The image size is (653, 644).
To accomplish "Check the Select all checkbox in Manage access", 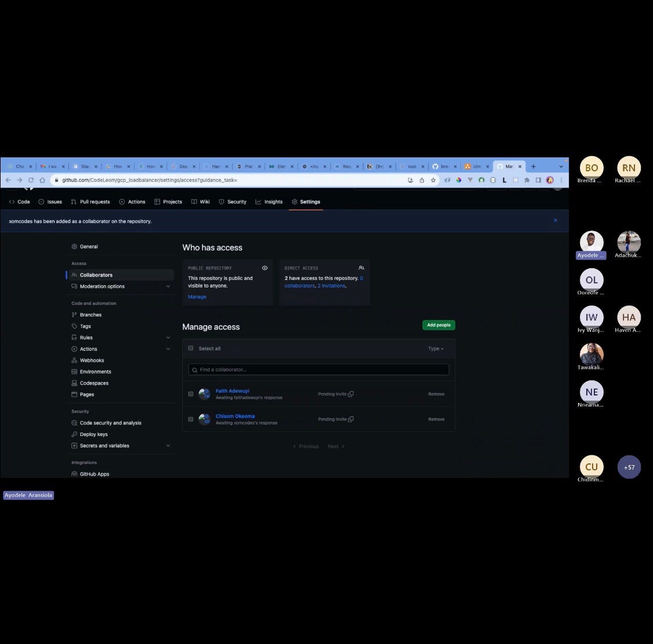I will point(190,348).
